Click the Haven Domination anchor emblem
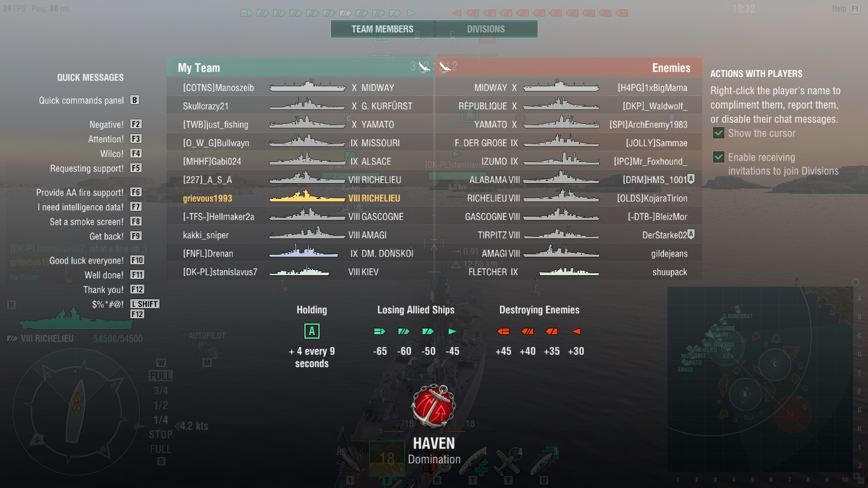Viewport: 868px width, 488px height. (x=433, y=407)
